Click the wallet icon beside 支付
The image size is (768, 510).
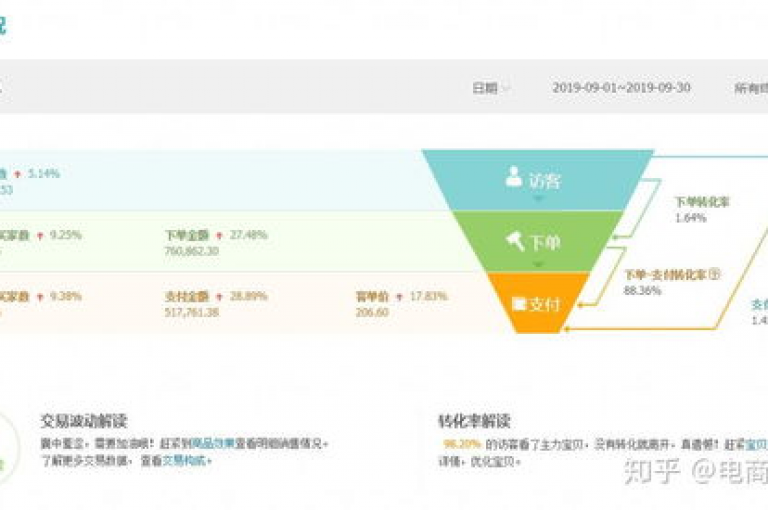(x=519, y=304)
